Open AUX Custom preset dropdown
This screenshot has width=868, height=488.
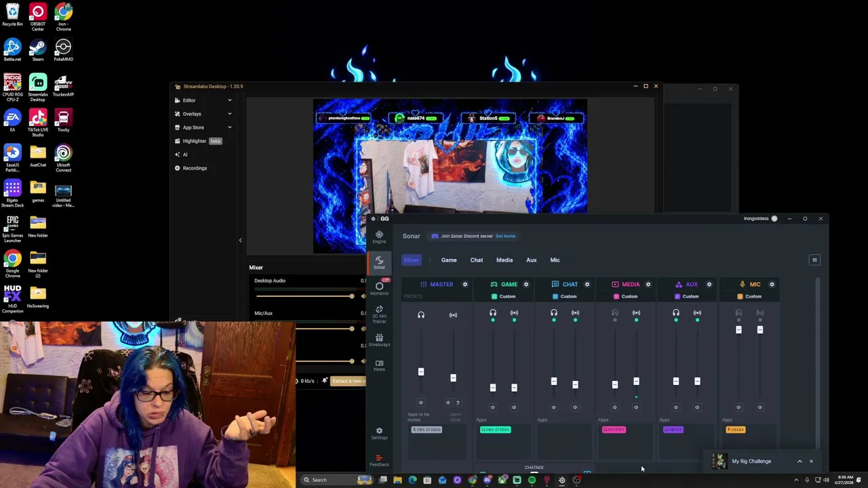(686, 297)
